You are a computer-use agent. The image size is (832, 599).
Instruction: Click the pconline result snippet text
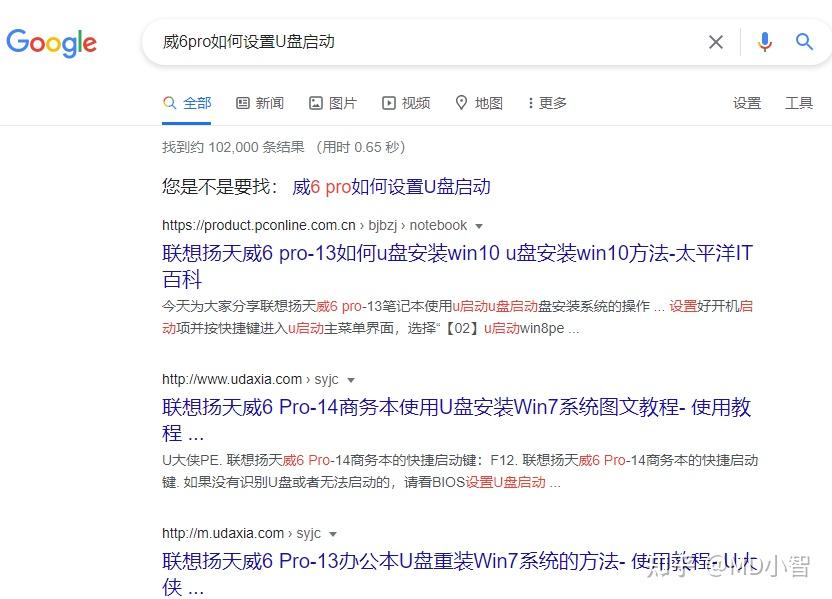point(457,317)
